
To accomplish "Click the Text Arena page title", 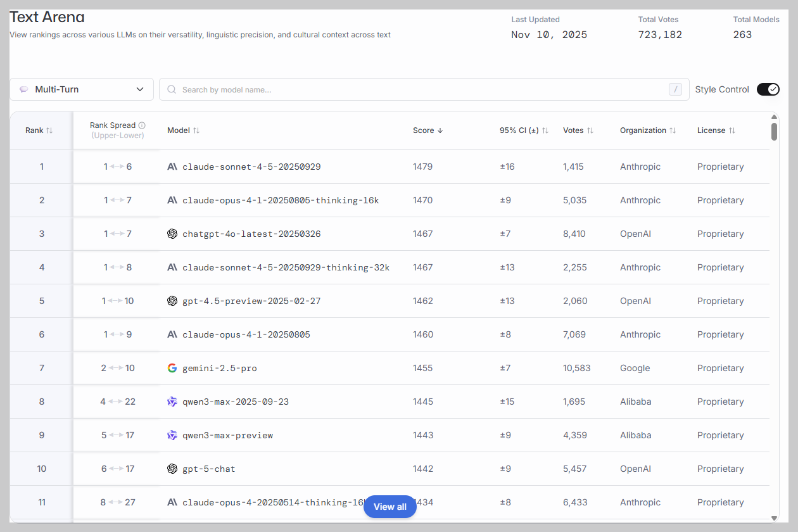I will click(47, 17).
